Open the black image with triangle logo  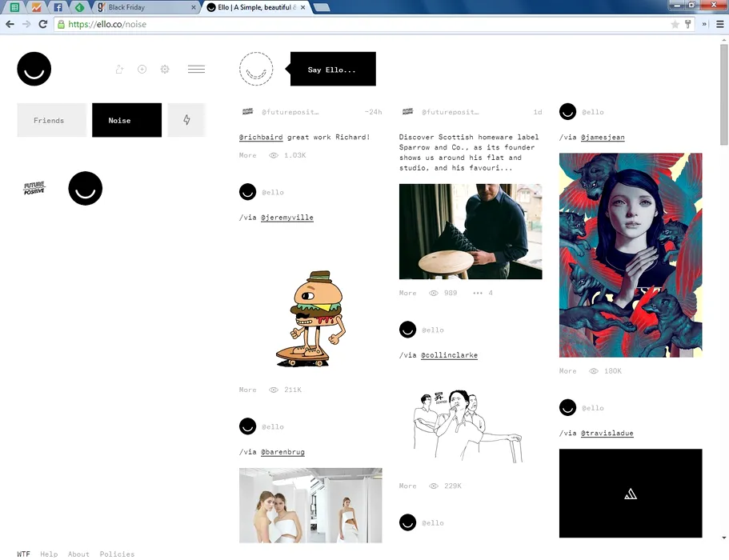coord(631,494)
